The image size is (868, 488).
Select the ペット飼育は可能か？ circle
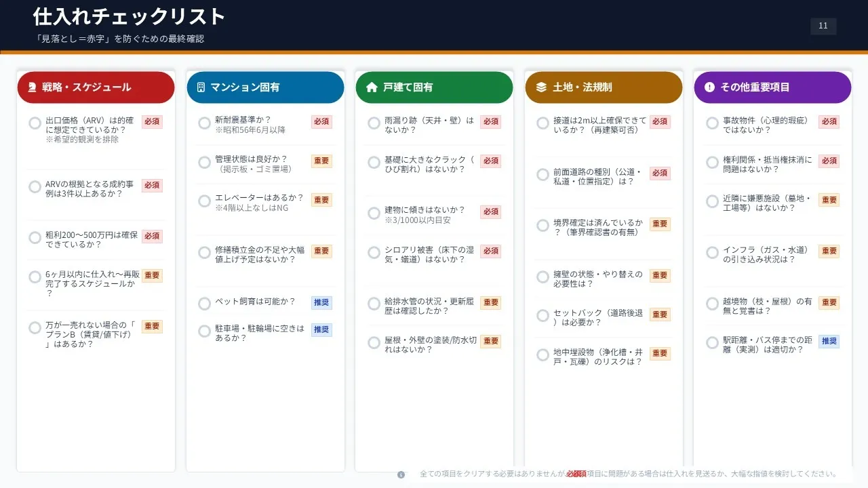204,304
